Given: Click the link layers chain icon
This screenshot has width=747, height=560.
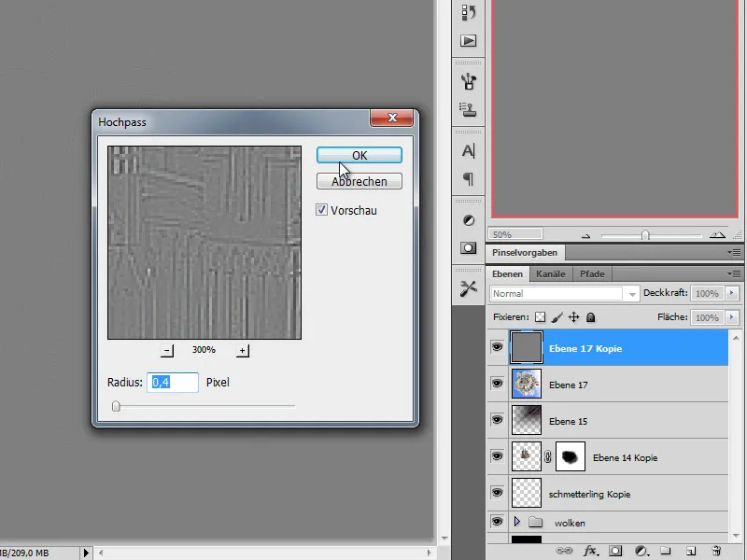Looking at the screenshot, I should (x=564, y=551).
